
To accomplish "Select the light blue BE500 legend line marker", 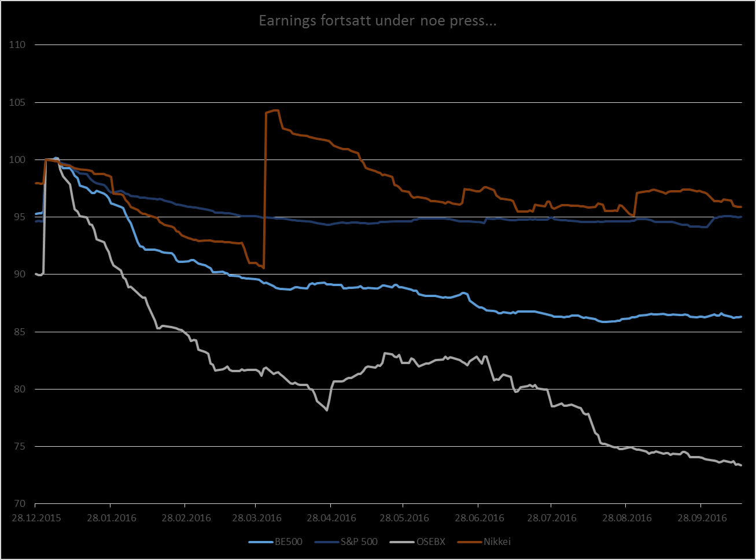I will pyautogui.click(x=260, y=542).
